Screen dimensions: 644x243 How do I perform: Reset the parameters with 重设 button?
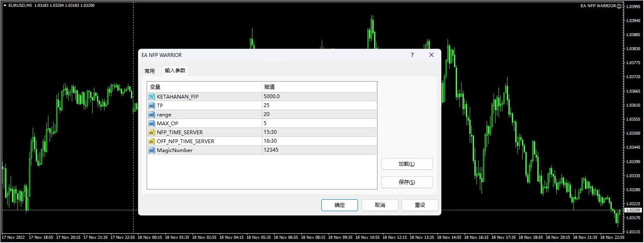click(x=420, y=205)
